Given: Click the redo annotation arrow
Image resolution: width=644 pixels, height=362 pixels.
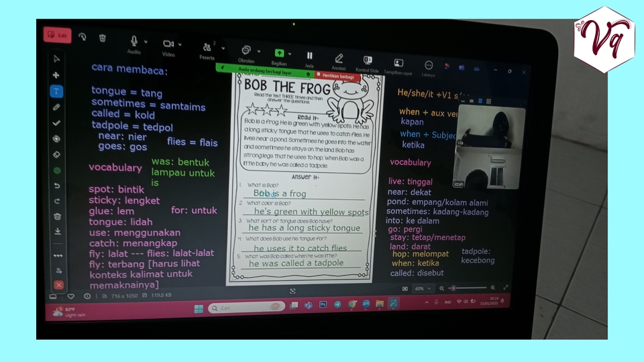Looking at the screenshot, I should pos(57,201).
